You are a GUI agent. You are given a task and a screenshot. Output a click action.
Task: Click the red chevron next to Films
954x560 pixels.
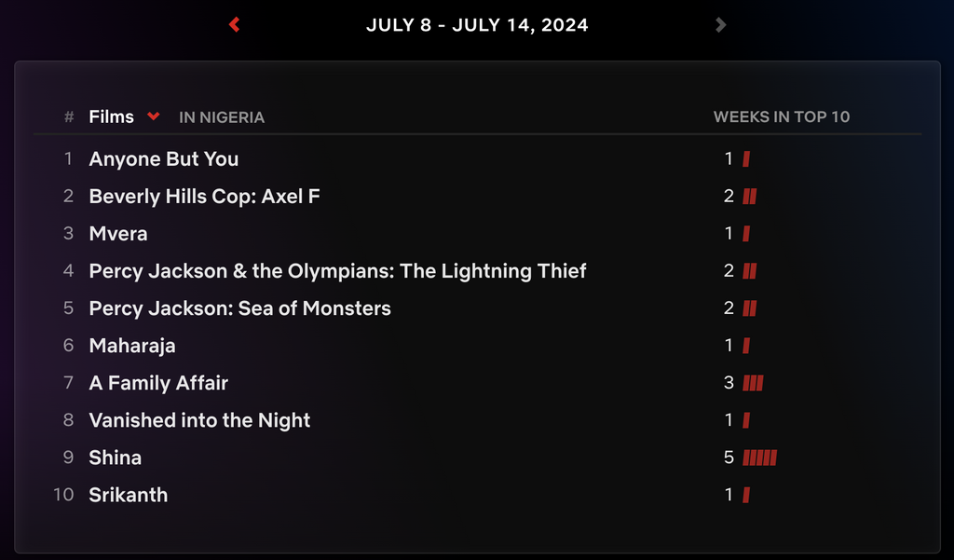[x=153, y=116]
